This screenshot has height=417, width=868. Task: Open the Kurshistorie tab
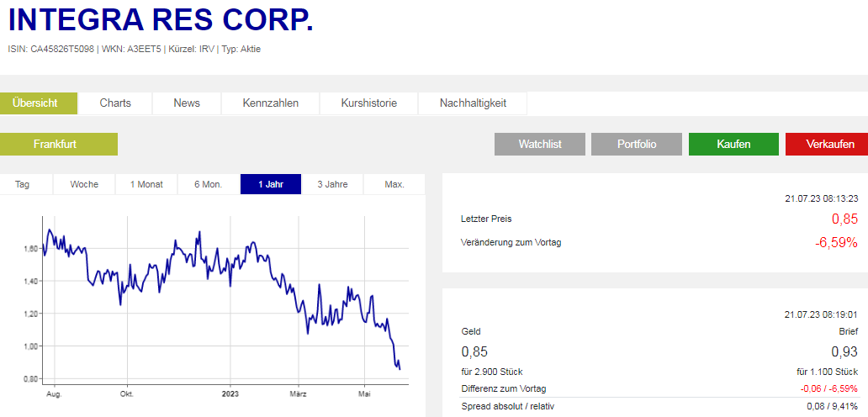(x=368, y=103)
